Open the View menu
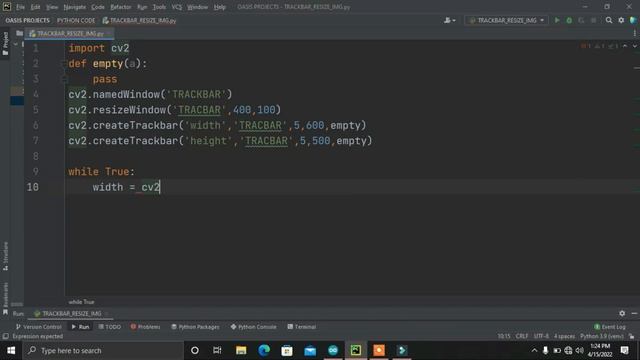 (52, 7)
